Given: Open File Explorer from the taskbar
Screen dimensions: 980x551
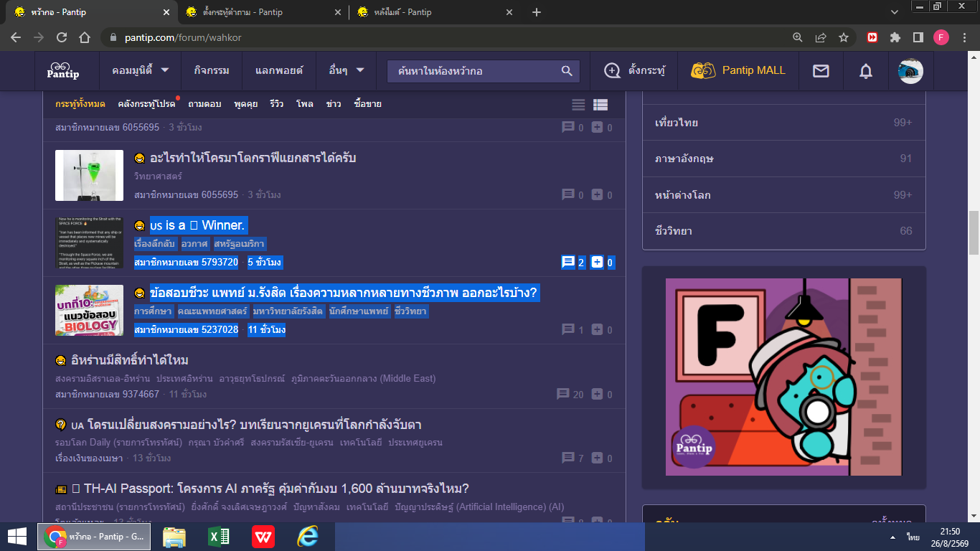Looking at the screenshot, I should pyautogui.click(x=175, y=537).
